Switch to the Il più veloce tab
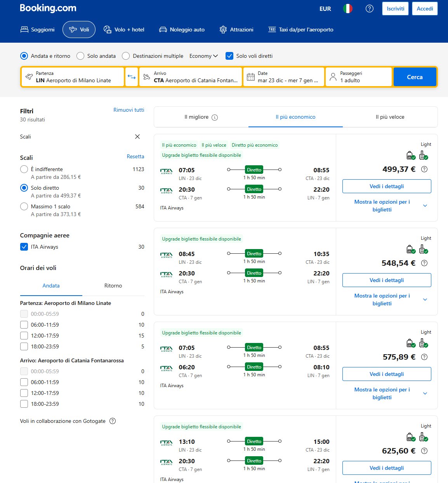Image resolution: width=448 pixels, height=483 pixels. tap(390, 117)
